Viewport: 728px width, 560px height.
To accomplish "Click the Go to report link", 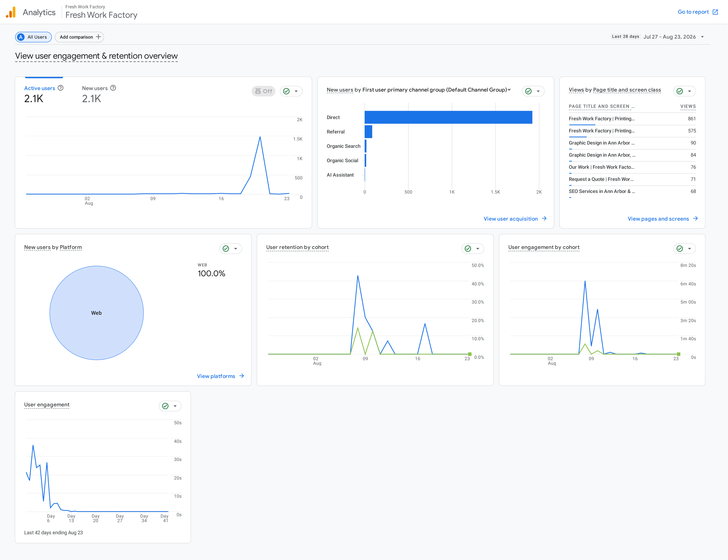I will 698,12.
